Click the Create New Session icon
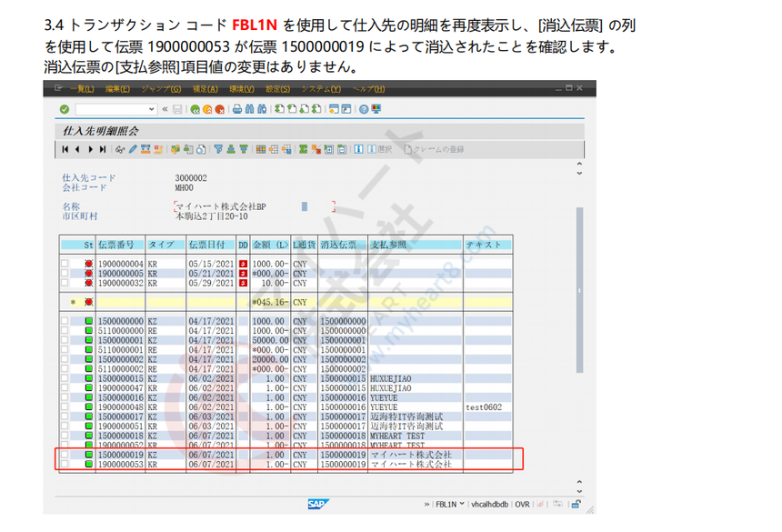This screenshot has width=782, height=532. tap(334, 109)
